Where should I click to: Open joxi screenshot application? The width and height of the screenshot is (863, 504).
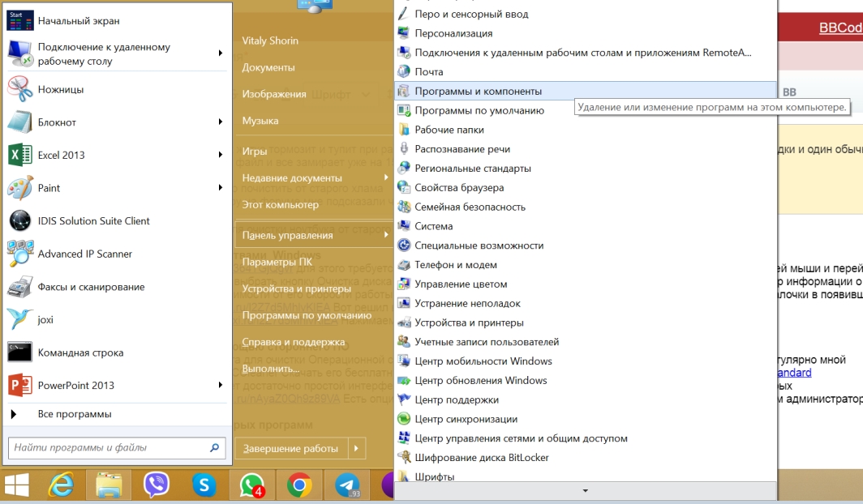click(x=45, y=319)
